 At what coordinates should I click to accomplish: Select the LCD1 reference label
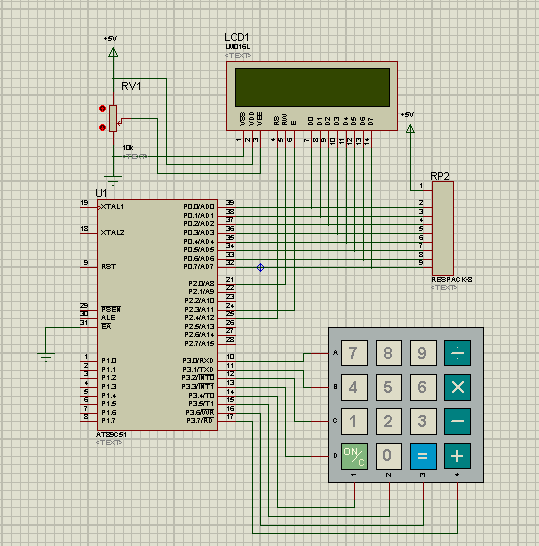click(x=237, y=37)
